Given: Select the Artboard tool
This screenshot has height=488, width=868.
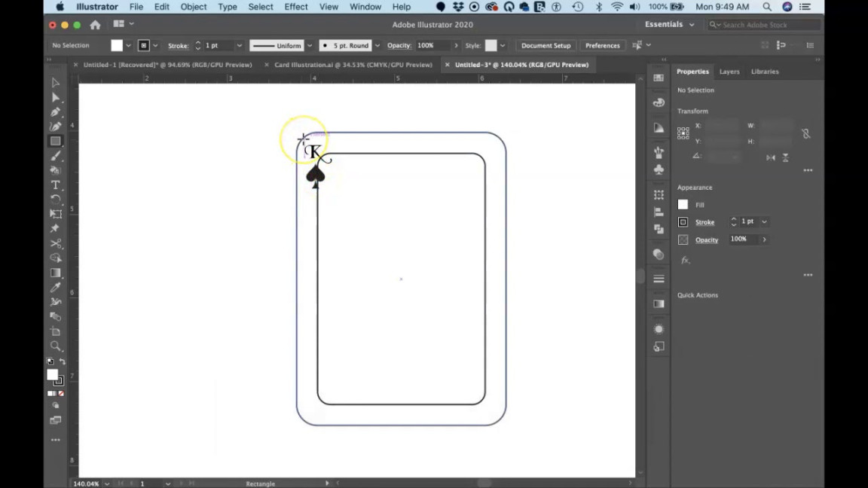Looking at the screenshot, I should [x=55, y=331].
